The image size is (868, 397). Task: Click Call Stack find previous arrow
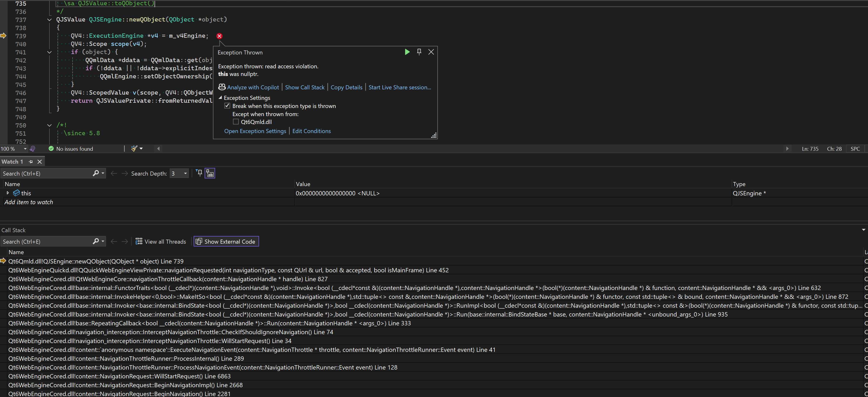[114, 241]
